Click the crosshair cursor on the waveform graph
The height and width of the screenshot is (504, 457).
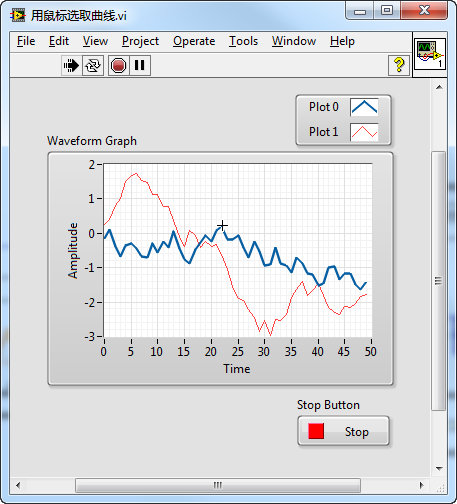[x=222, y=226]
